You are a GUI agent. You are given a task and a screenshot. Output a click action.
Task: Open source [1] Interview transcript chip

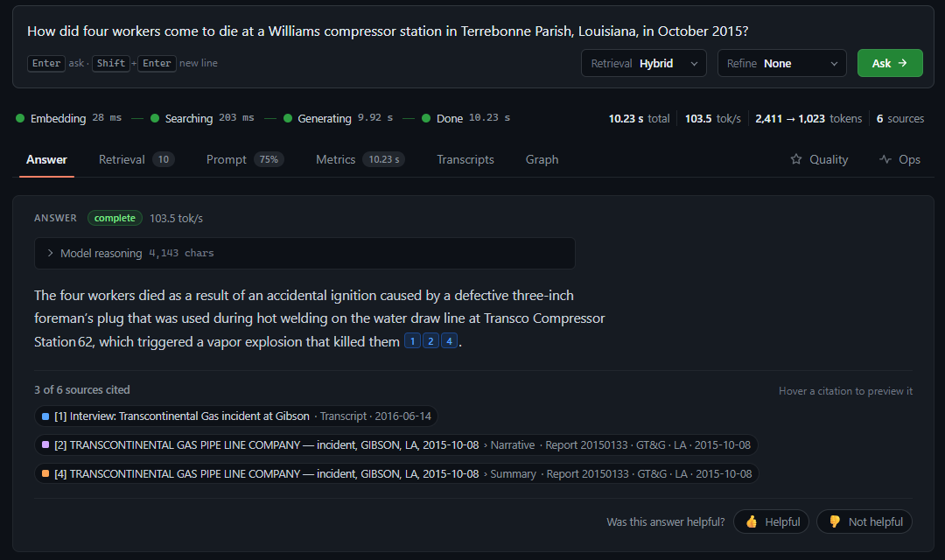[x=235, y=416]
